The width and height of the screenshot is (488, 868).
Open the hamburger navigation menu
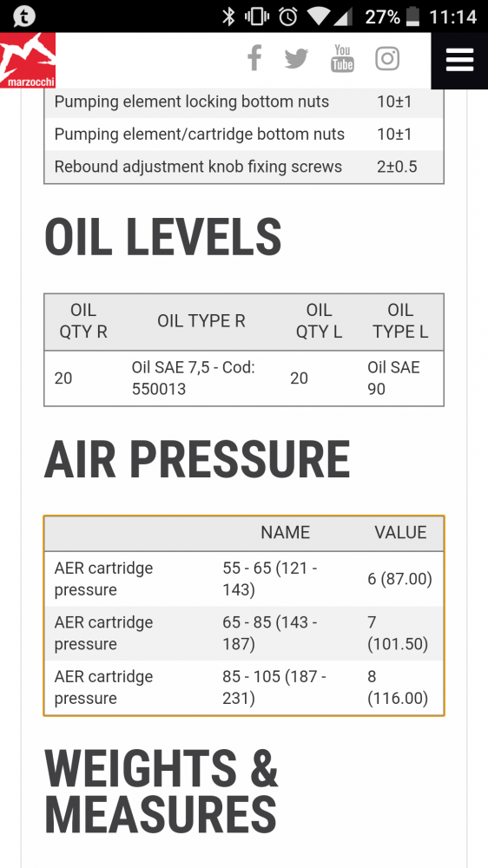coord(459,60)
